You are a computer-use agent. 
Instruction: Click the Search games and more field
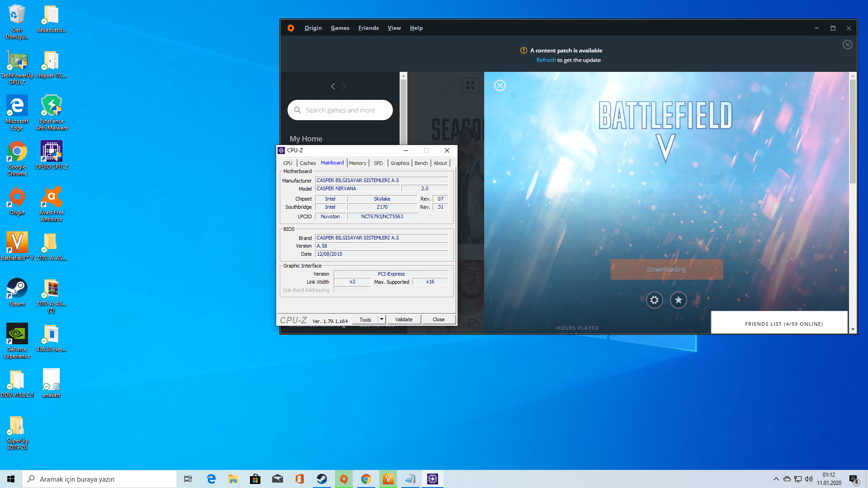pyautogui.click(x=340, y=110)
